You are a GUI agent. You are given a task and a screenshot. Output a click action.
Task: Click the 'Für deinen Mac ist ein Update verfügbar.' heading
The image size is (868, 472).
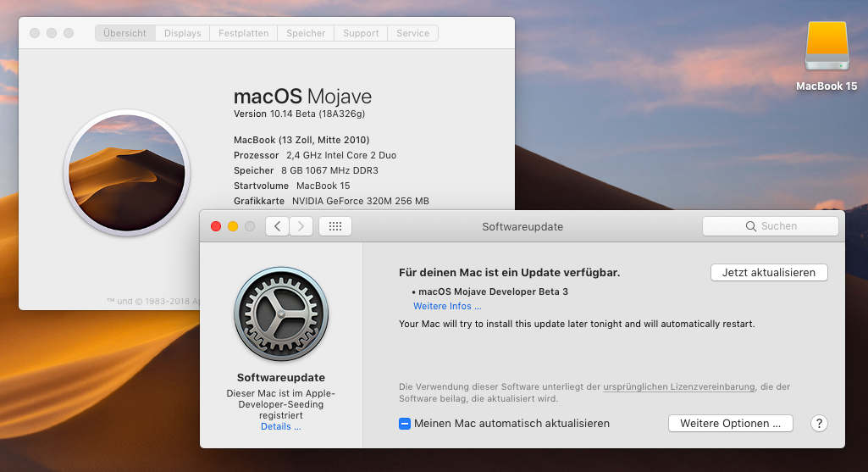(509, 273)
